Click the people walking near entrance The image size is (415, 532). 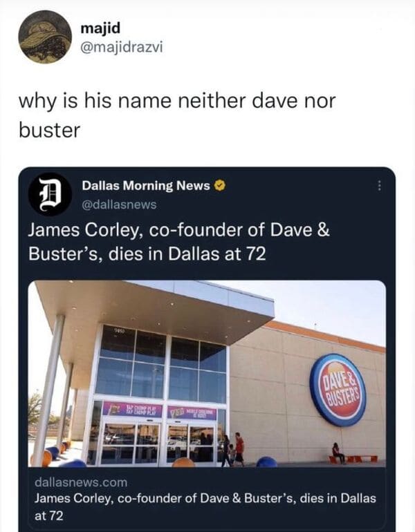(233, 449)
